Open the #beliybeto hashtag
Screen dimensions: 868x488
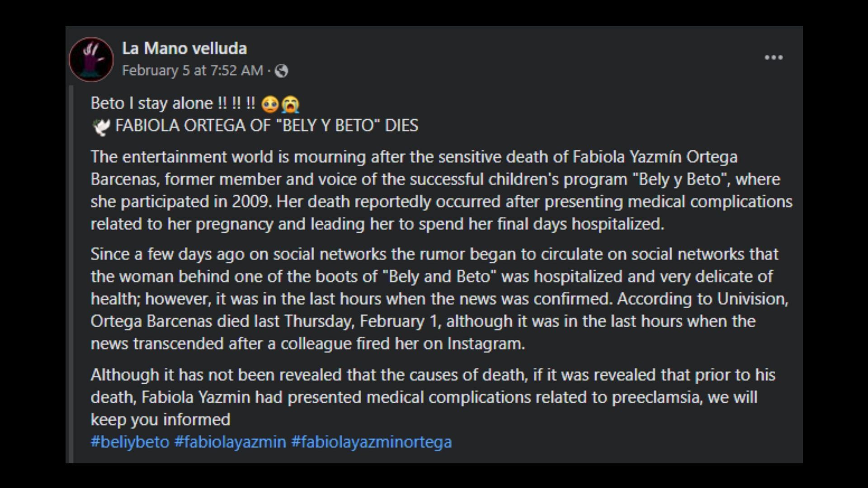click(130, 441)
